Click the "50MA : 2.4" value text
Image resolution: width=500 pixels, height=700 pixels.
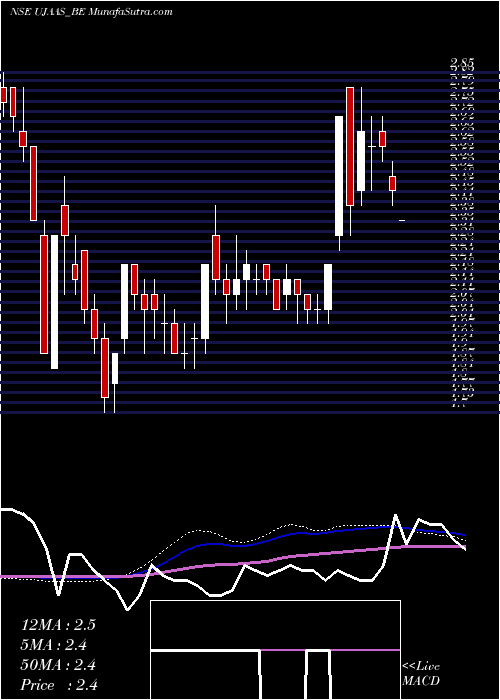pos(58,665)
